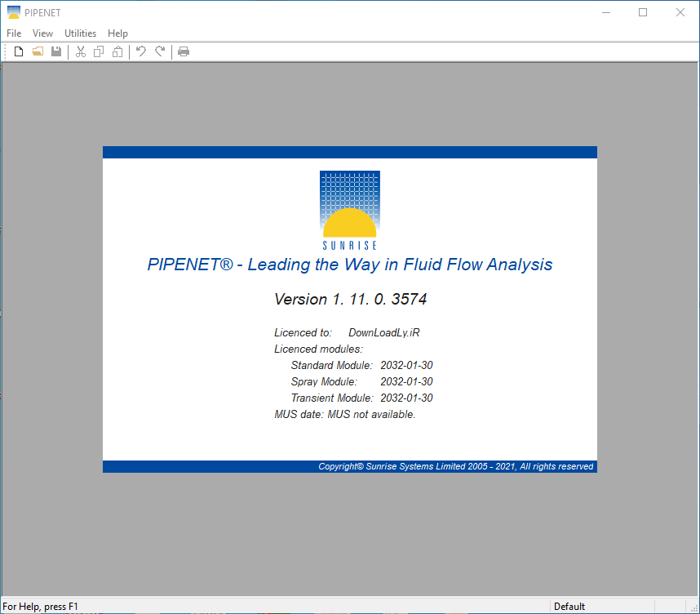Open the Help menu

click(x=117, y=33)
